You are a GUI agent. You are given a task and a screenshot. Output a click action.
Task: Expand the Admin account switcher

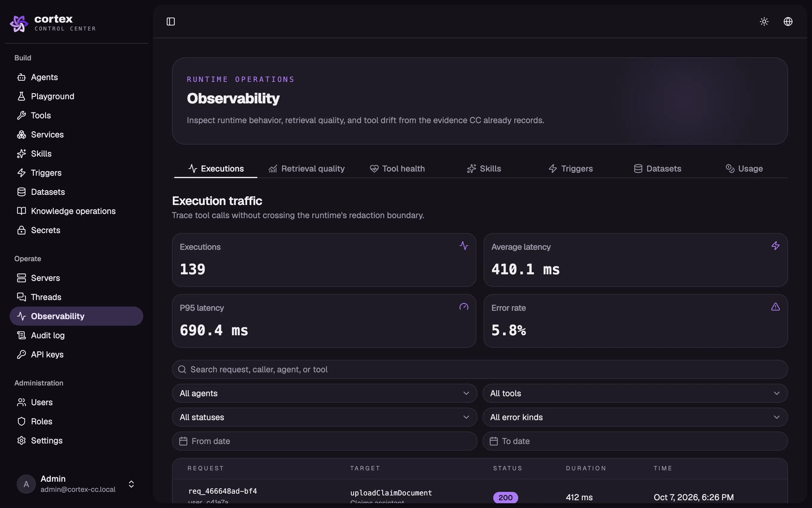click(76, 484)
